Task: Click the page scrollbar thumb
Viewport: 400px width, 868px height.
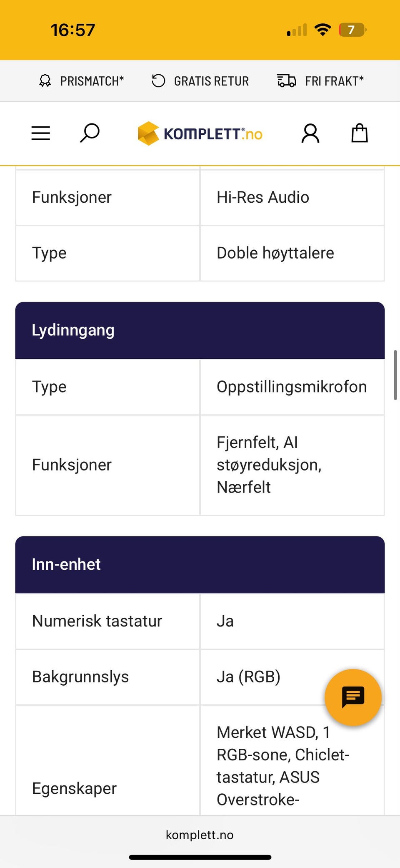Action: coord(395,375)
